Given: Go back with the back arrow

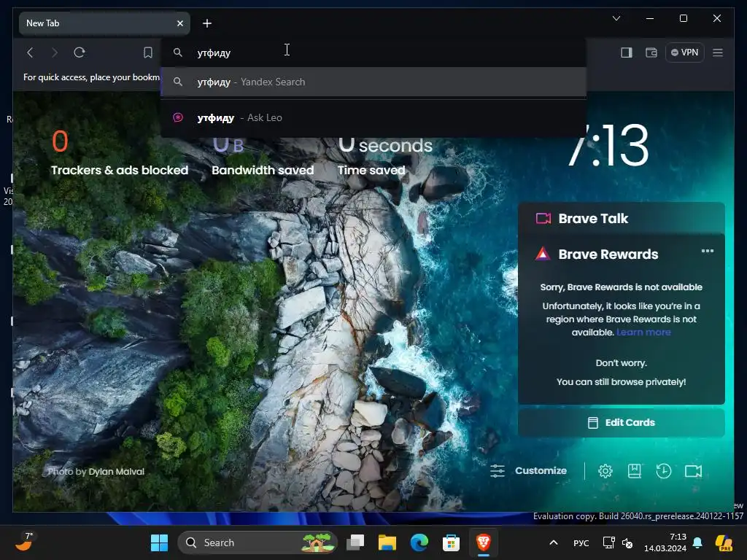Looking at the screenshot, I should [30, 52].
